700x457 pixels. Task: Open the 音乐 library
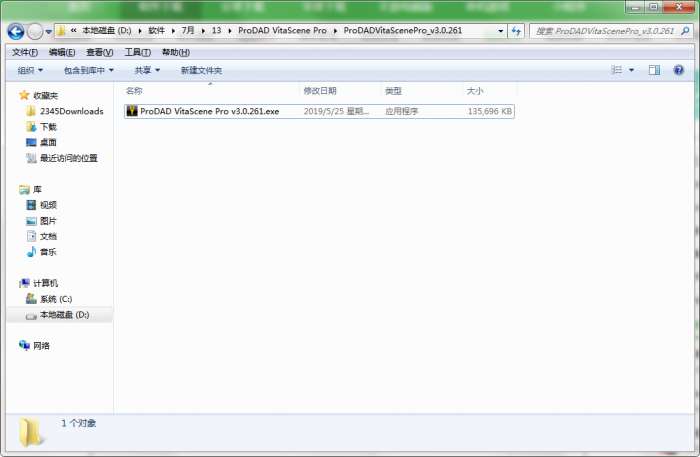[48, 252]
